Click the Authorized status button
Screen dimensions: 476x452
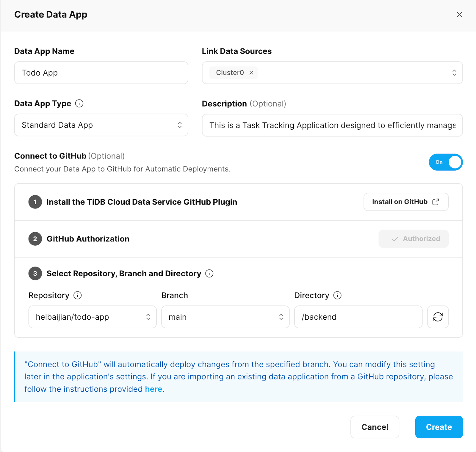coord(413,238)
